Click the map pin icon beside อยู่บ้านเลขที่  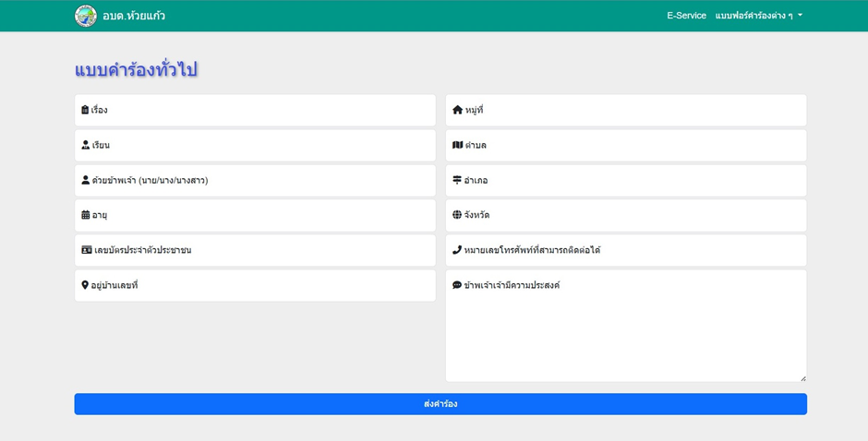85,285
